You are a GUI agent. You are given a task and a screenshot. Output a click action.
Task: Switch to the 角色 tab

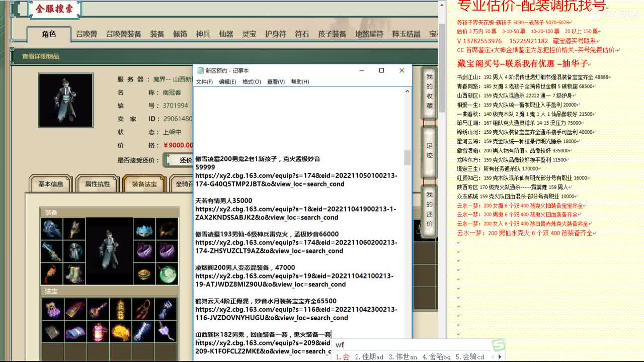(49, 34)
